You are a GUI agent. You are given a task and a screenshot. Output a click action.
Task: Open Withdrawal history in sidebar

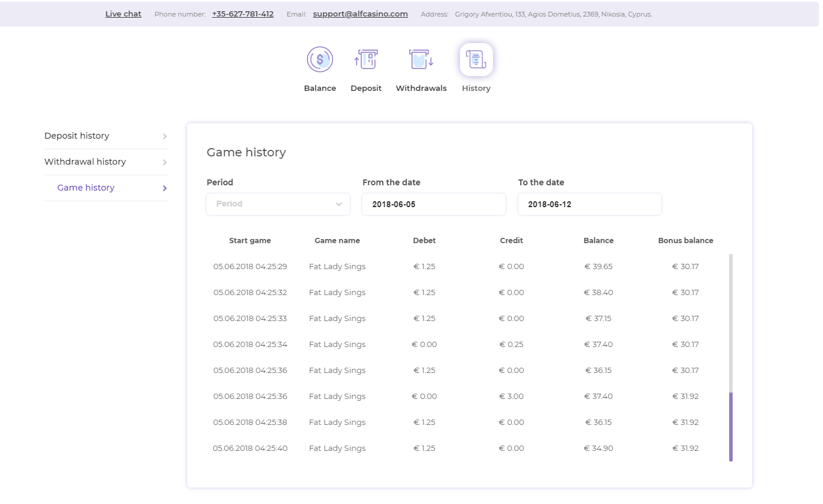pos(106,162)
